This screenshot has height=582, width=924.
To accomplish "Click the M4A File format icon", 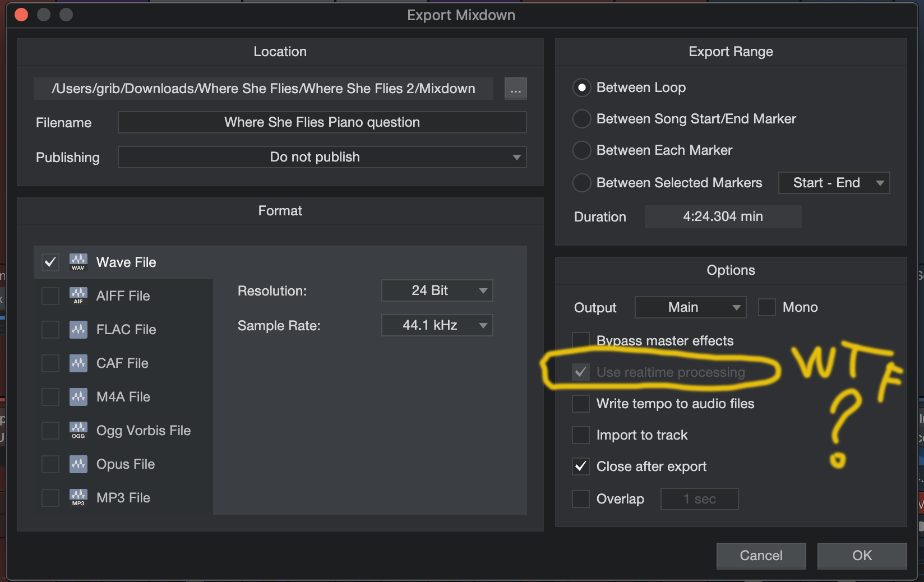I will pos(78,396).
